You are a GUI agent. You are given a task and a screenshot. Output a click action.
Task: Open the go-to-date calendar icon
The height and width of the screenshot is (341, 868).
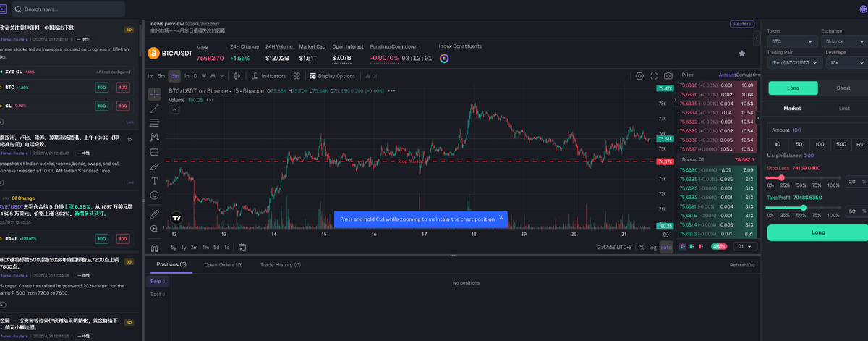coord(244,247)
